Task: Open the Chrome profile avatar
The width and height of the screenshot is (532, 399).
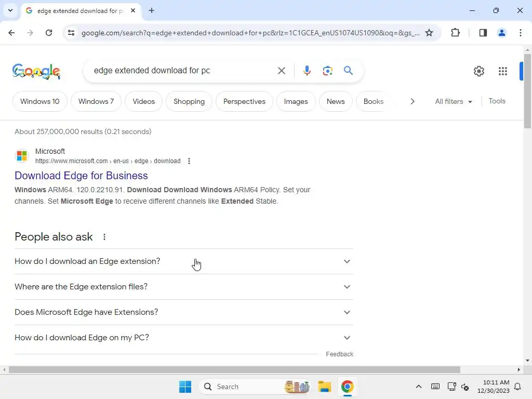Action: click(x=502, y=33)
